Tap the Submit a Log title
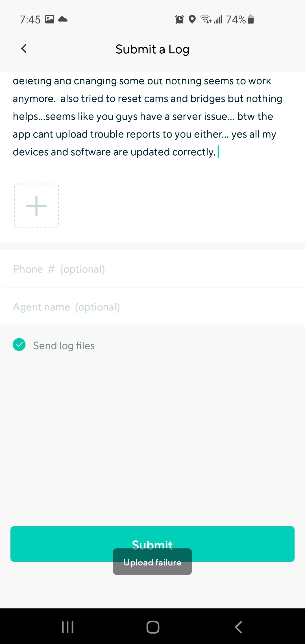This screenshot has width=305, height=644. pos(152,49)
